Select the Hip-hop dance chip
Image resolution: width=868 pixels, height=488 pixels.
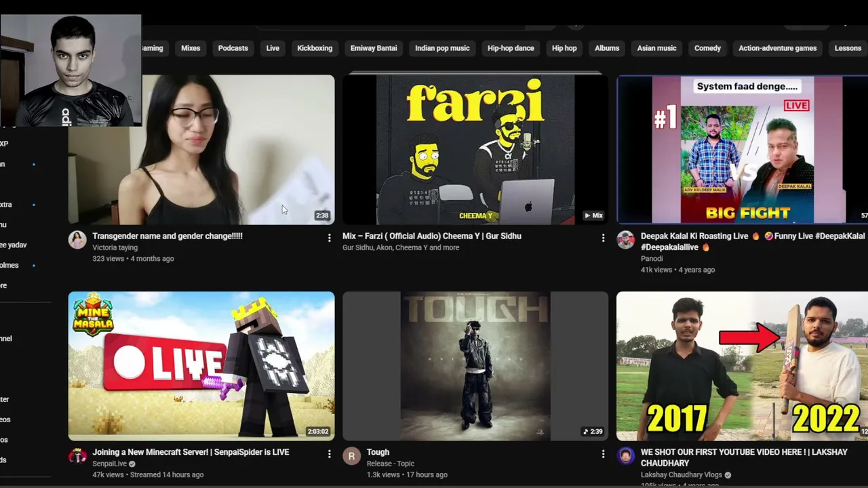click(x=511, y=48)
